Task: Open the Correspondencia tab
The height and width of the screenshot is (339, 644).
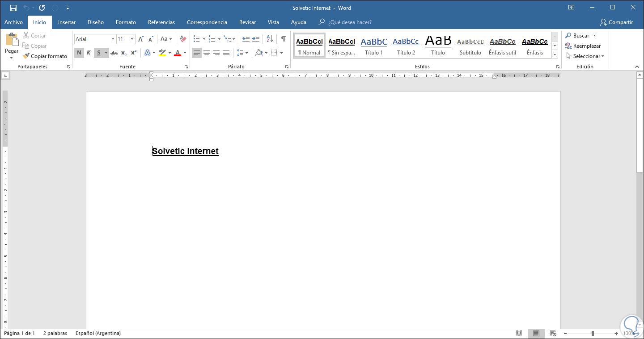Action: coord(207,22)
